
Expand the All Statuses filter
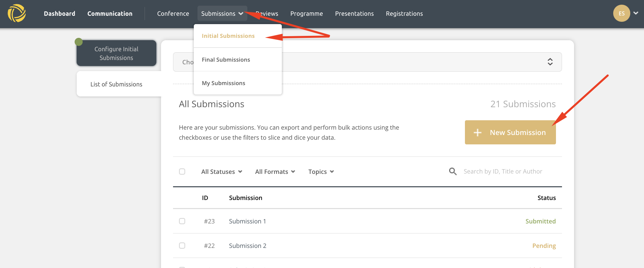click(x=222, y=172)
